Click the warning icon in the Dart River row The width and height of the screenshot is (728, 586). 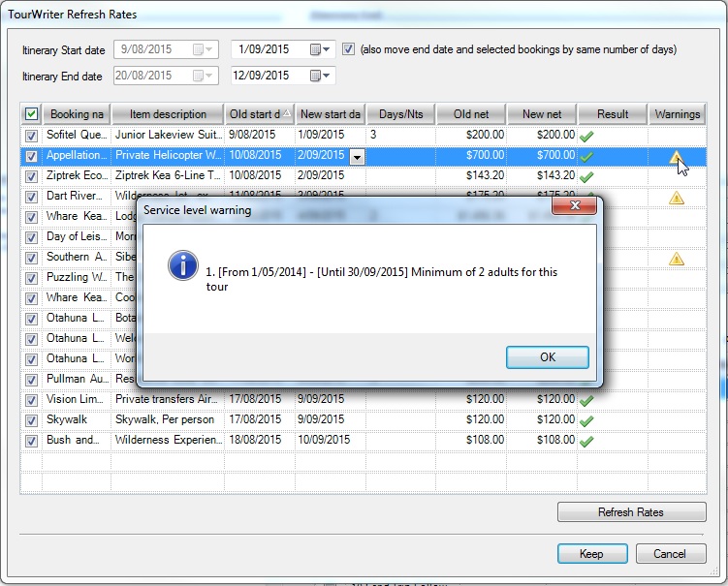[677, 198]
